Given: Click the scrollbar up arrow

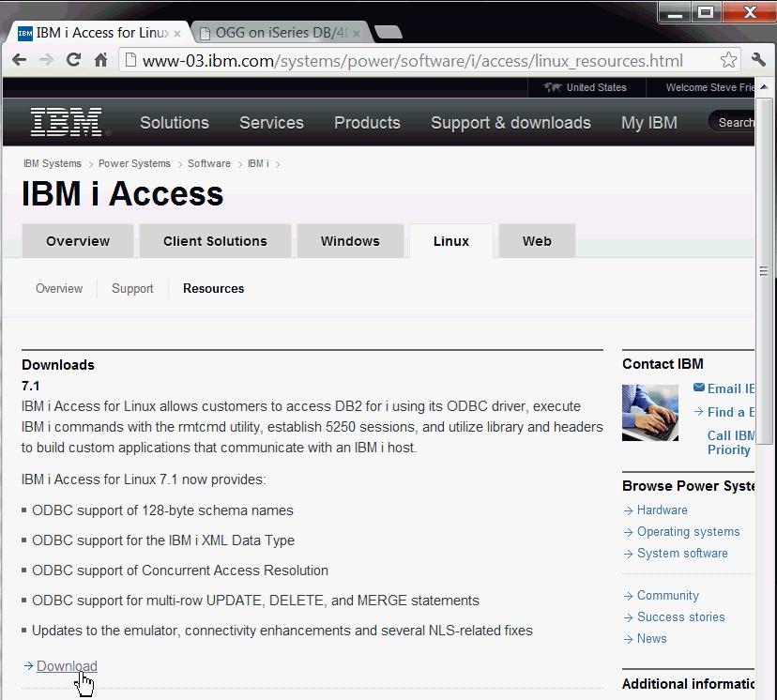Looking at the screenshot, I should [x=764, y=87].
